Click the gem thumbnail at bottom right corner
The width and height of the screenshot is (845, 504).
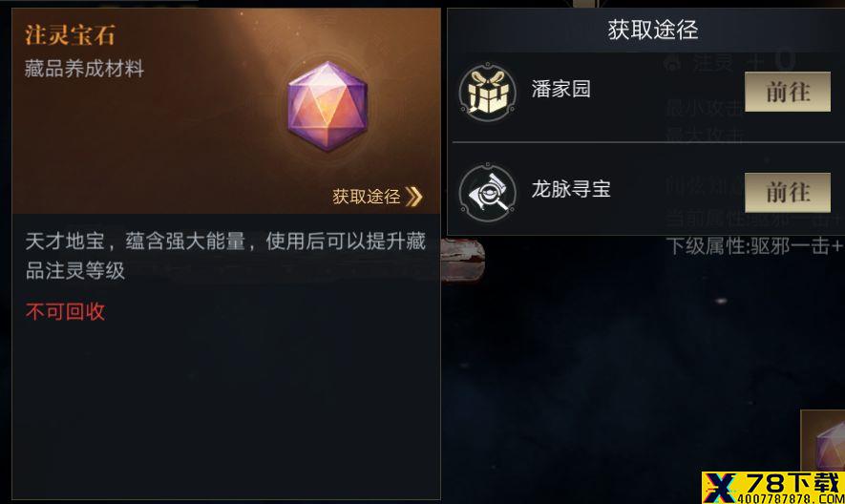tap(823, 440)
